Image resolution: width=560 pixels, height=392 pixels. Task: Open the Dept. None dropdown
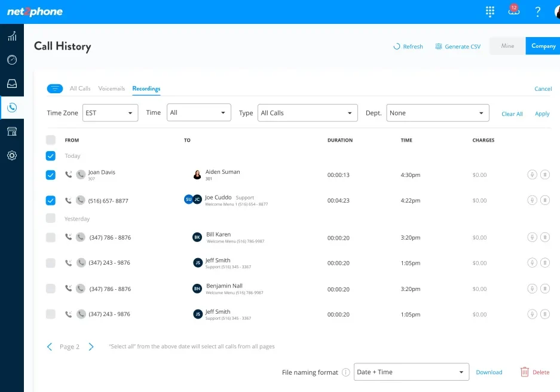(x=437, y=113)
